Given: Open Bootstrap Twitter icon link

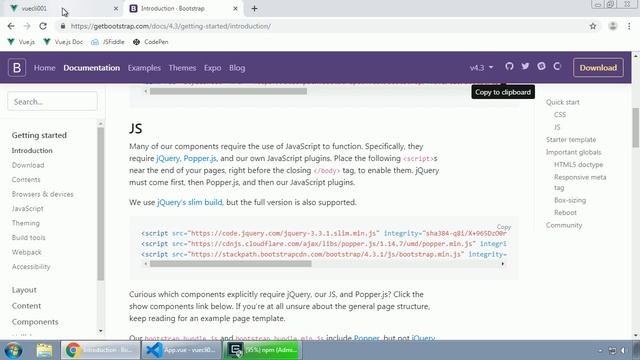Looking at the screenshot, I should click(525, 66).
